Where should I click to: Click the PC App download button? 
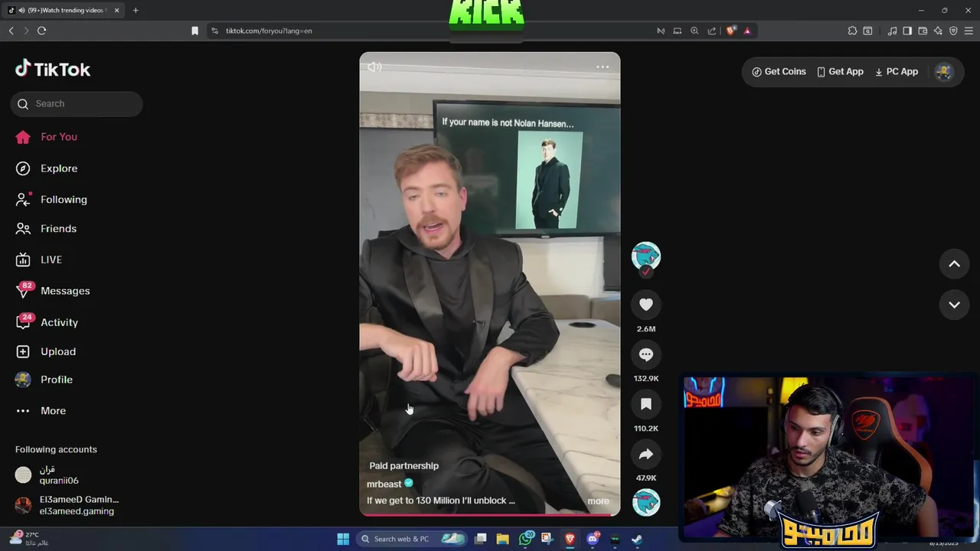pyautogui.click(x=896, y=72)
